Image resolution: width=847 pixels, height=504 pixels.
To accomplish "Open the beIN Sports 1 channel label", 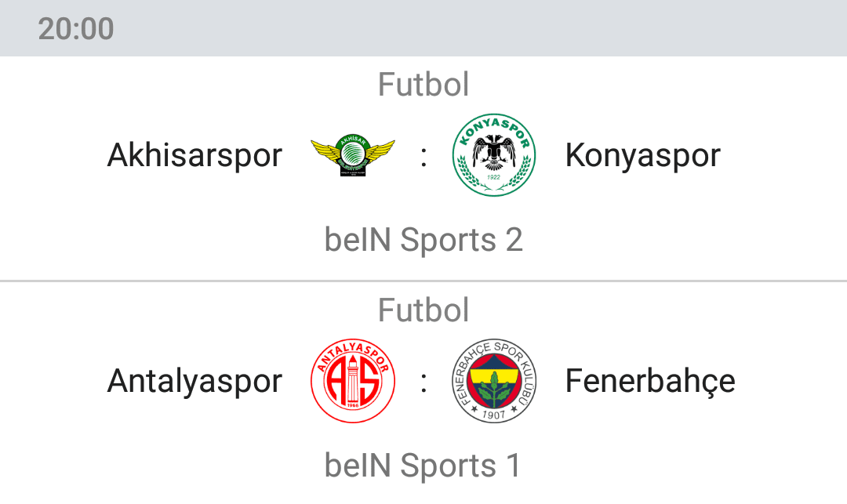I will point(423,465).
